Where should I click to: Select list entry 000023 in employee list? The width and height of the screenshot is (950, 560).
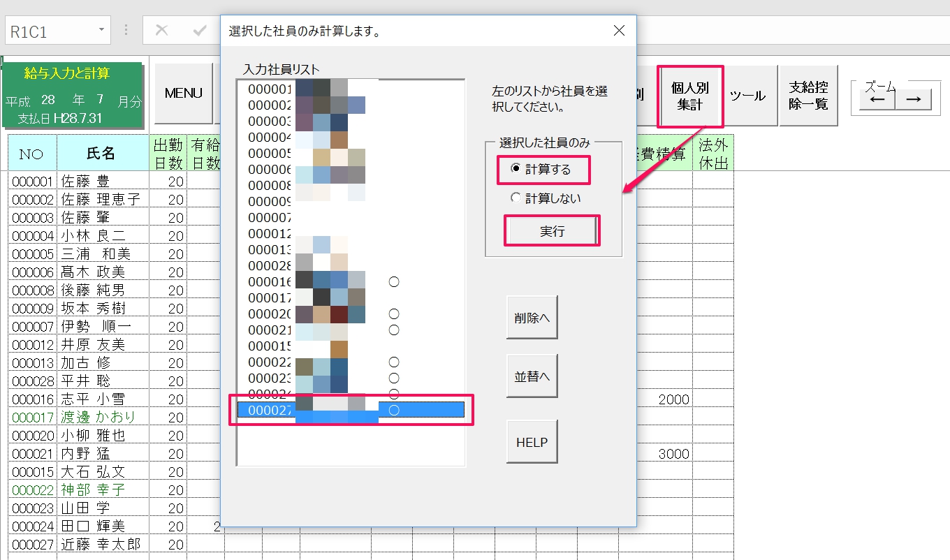(351, 378)
